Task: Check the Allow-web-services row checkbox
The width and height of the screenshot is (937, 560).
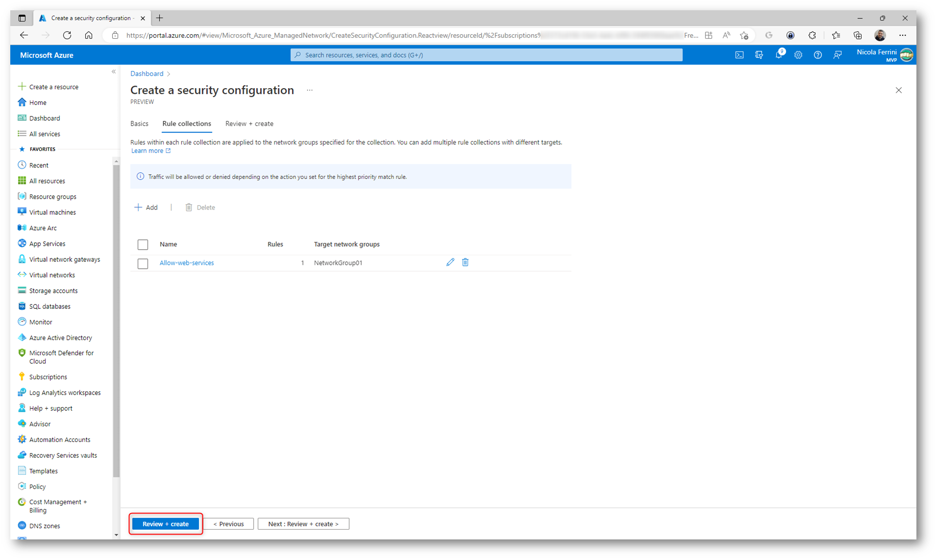Action: 143,263
